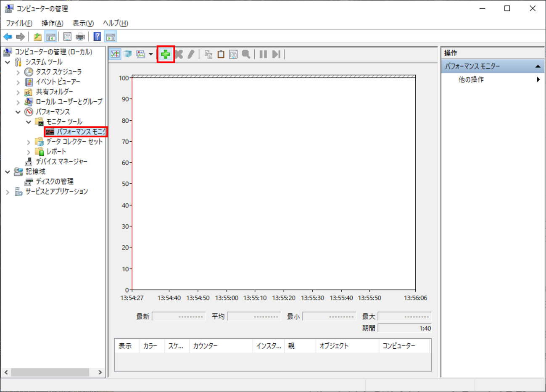
Task: Expand the ローカル ユーザーとグループ node arrow
Action: pos(18,102)
